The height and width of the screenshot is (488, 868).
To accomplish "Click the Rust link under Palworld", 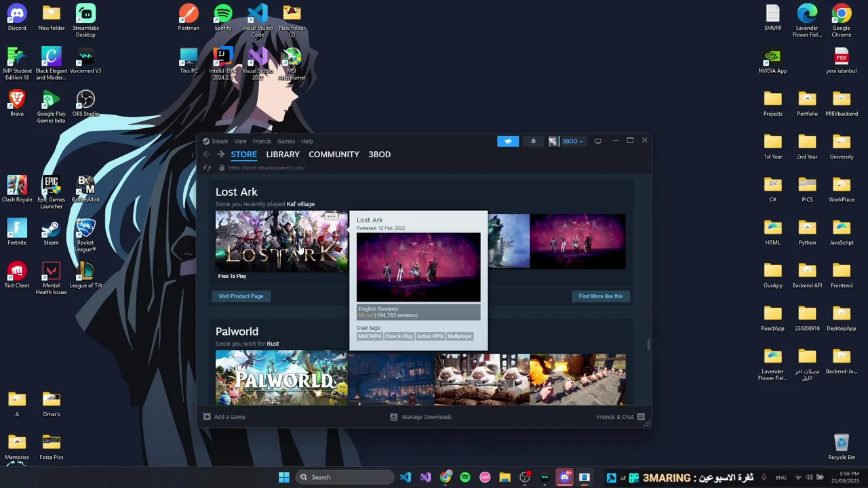I will coord(273,344).
